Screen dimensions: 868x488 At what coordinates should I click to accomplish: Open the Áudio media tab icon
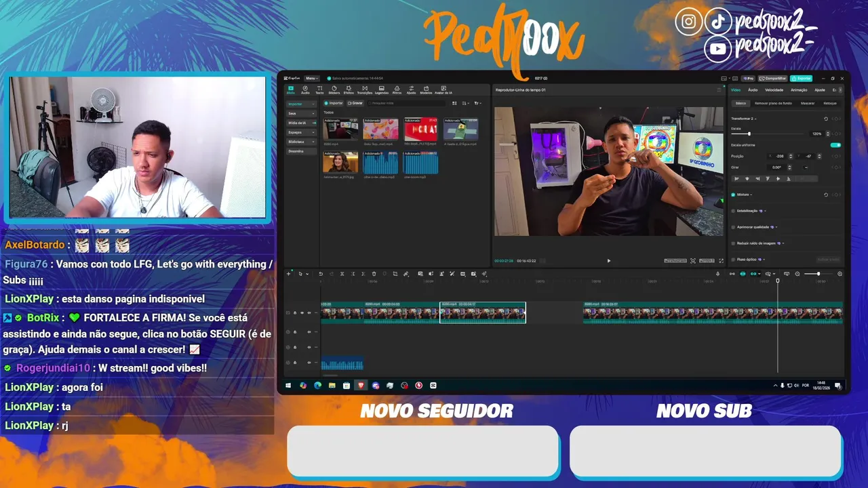pyautogui.click(x=305, y=89)
